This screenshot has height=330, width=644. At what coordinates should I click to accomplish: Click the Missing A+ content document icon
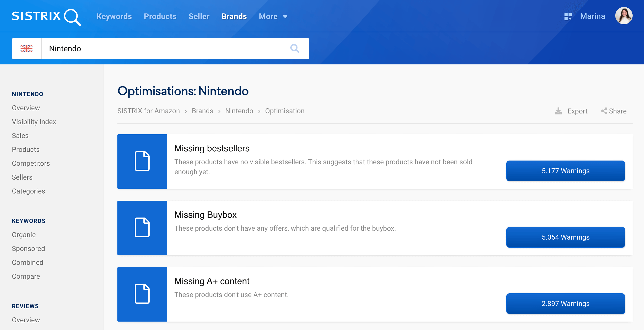click(x=142, y=294)
